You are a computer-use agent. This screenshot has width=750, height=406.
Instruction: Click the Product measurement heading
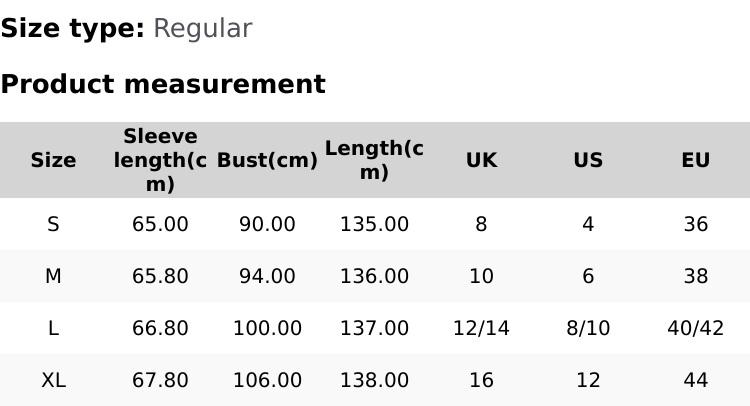point(163,84)
